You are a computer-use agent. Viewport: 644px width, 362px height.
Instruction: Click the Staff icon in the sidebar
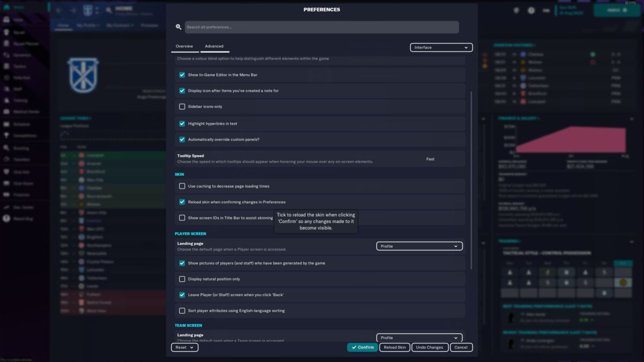click(6, 88)
